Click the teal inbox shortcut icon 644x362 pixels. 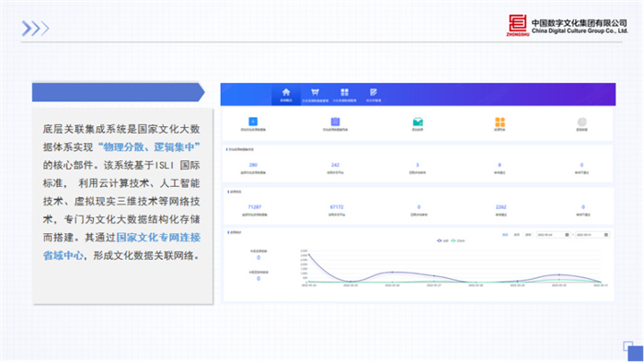pos(418,122)
